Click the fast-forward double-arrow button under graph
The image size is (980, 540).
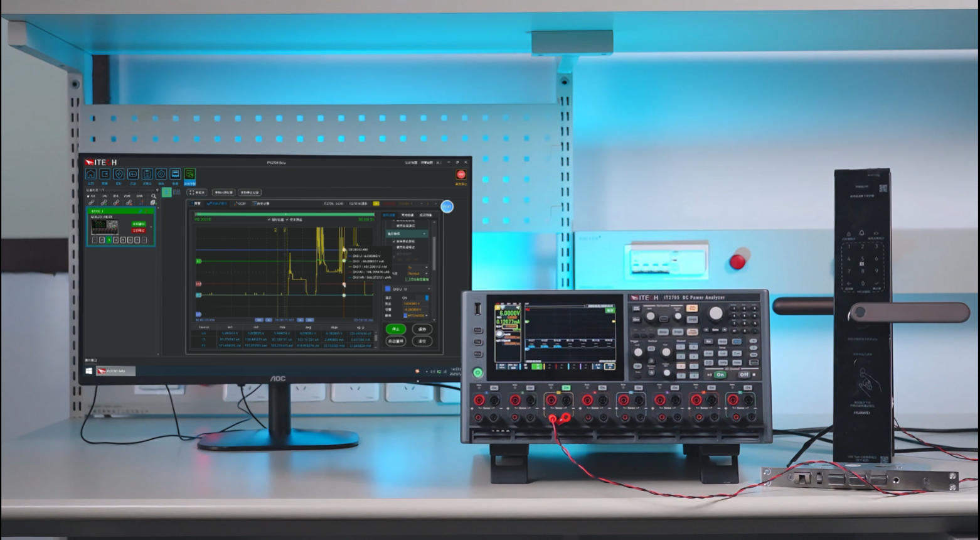coord(309,320)
